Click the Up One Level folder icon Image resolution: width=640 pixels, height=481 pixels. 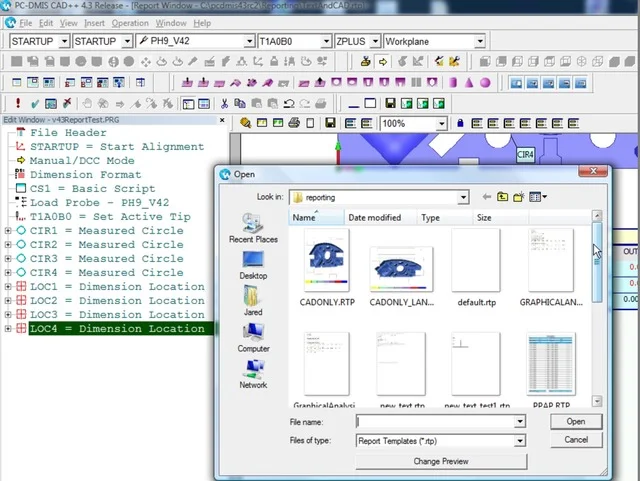(502, 198)
